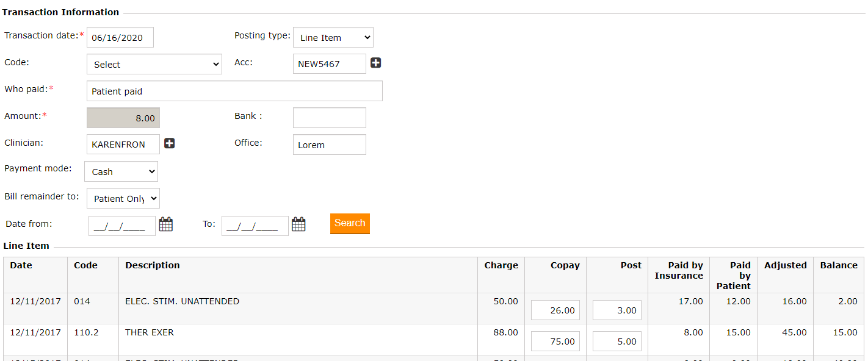
Task: Click the Transaction date input field
Action: coord(120,37)
